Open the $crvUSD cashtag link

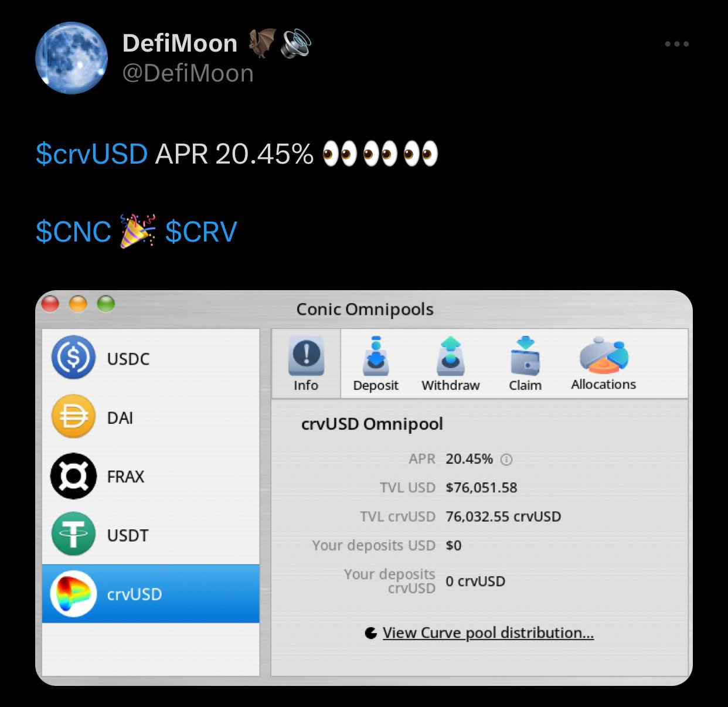pos(91,154)
